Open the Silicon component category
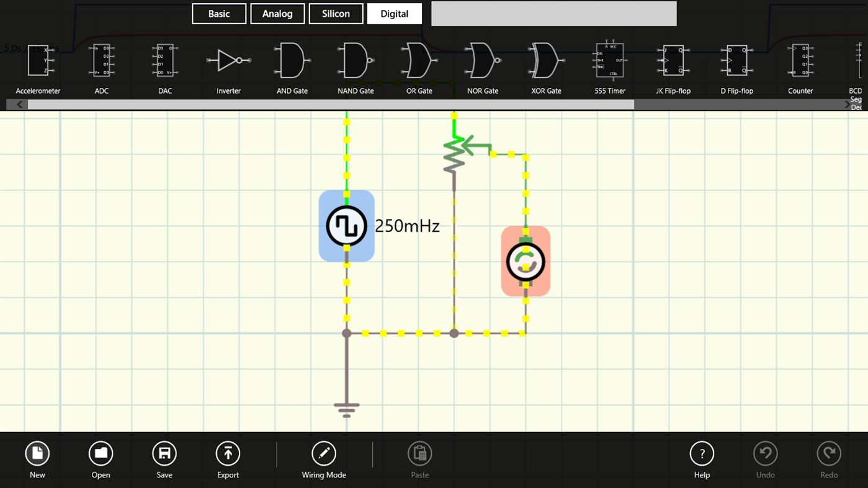The image size is (868, 488). coord(336,13)
